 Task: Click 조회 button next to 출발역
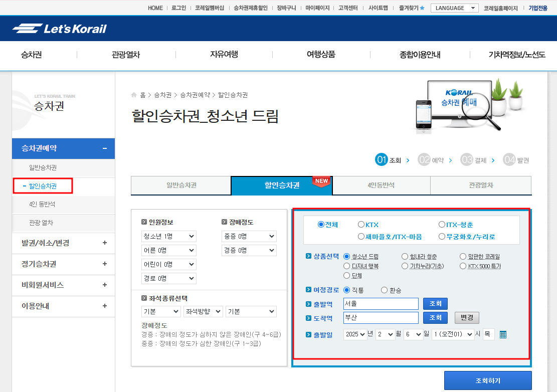(x=435, y=304)
